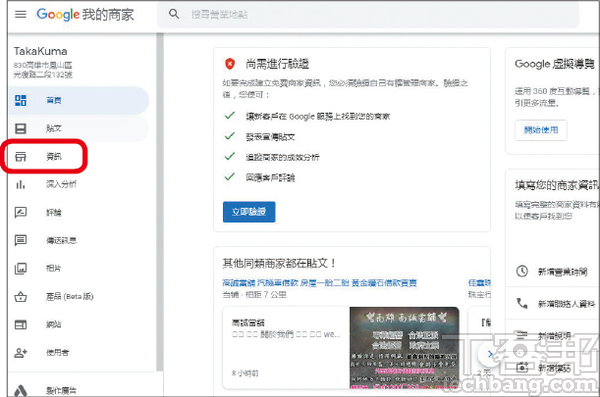Click the next arrow on post carousel

(490, 354)
